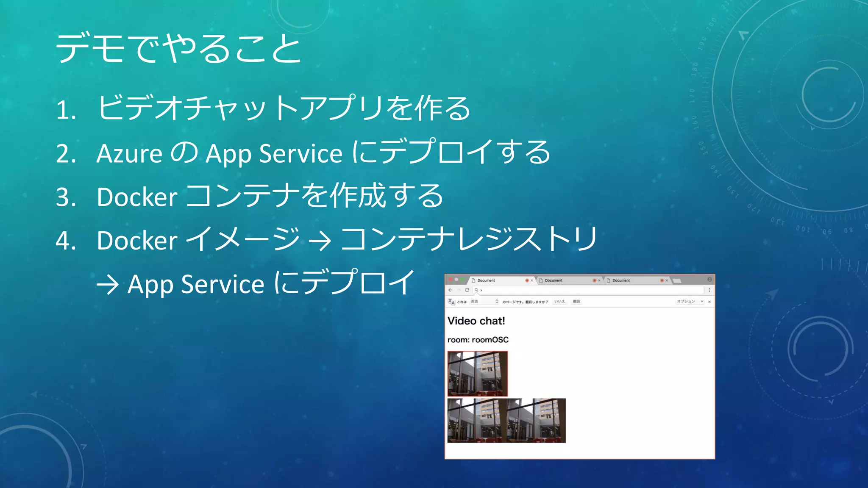Viewport: 868px width, 488px height.
Task: Open a new browser tab
Action: (677, 281)
